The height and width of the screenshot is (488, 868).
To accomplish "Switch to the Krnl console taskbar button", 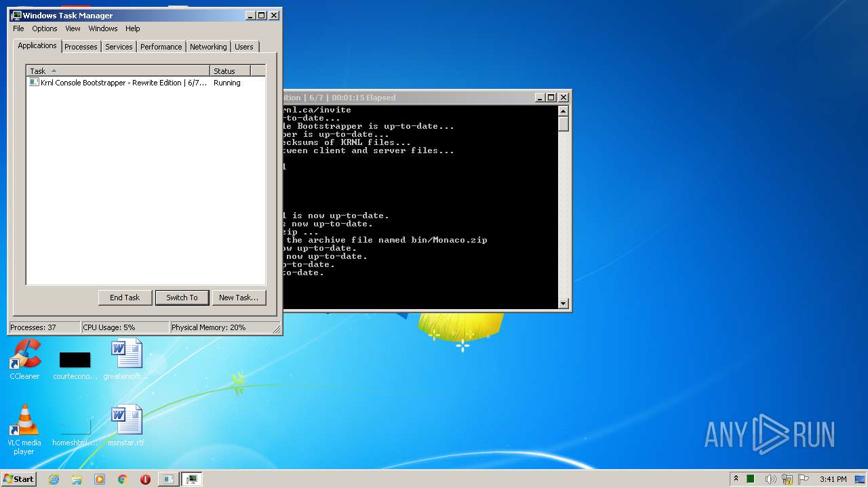I will [x=167, y=479].
